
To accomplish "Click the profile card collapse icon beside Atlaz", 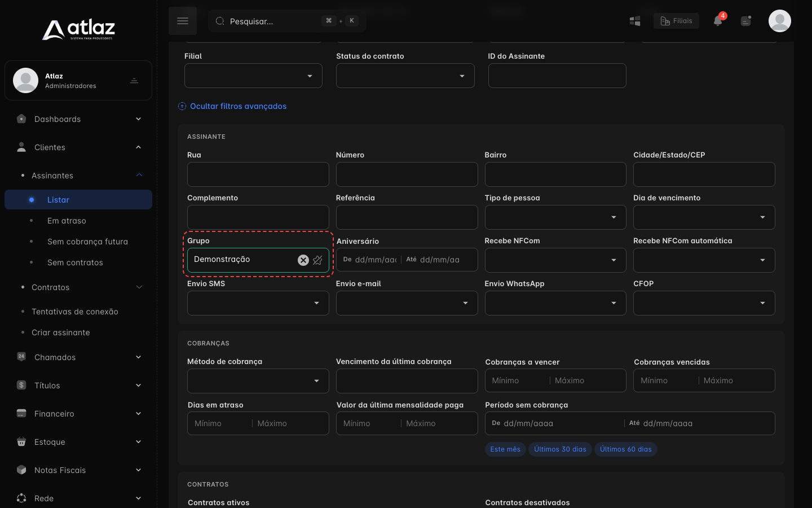I will [134, 81].
